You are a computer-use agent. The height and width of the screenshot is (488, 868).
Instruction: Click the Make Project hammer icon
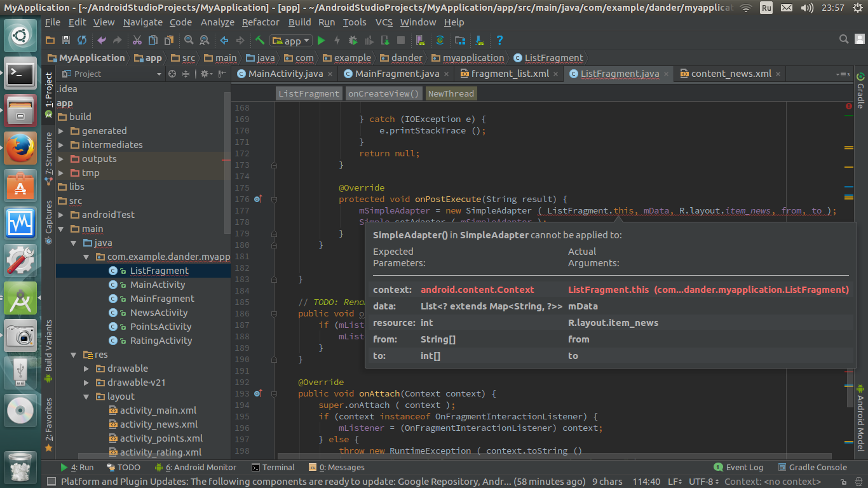click(x=260, y=40)
